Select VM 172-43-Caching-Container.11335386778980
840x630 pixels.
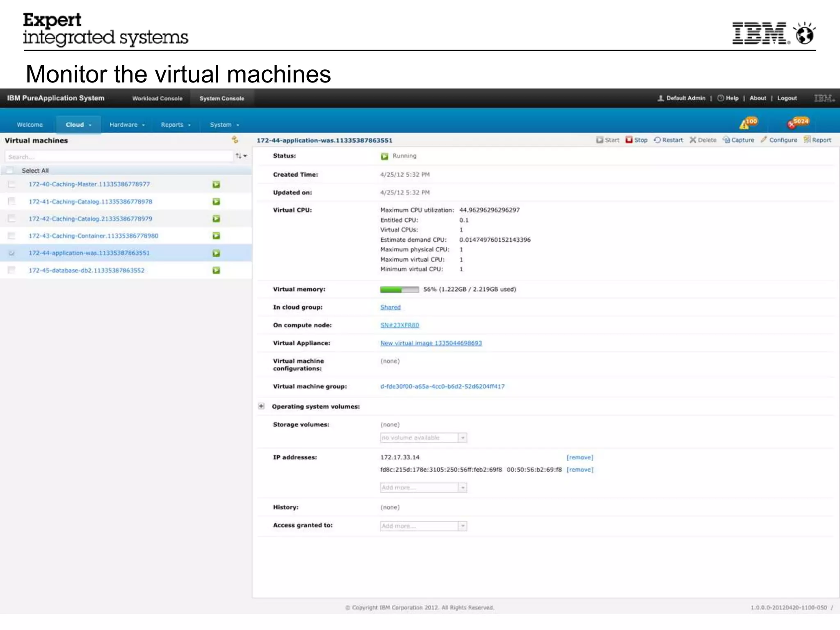[93, 236]
